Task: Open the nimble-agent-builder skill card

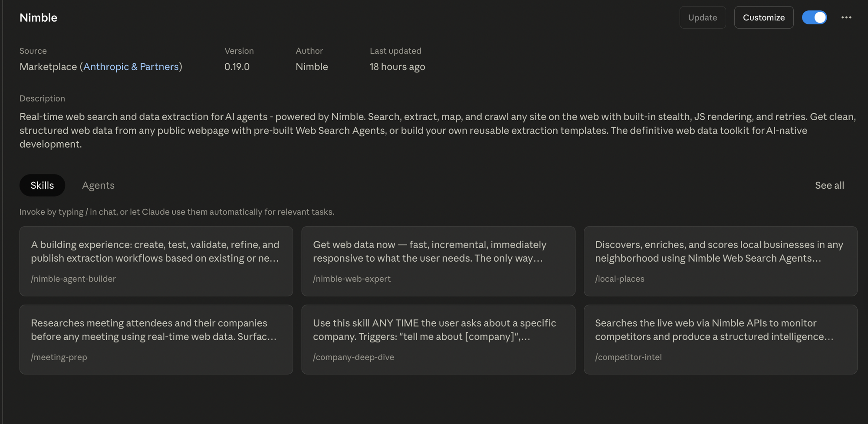Action: coord(156,261)
